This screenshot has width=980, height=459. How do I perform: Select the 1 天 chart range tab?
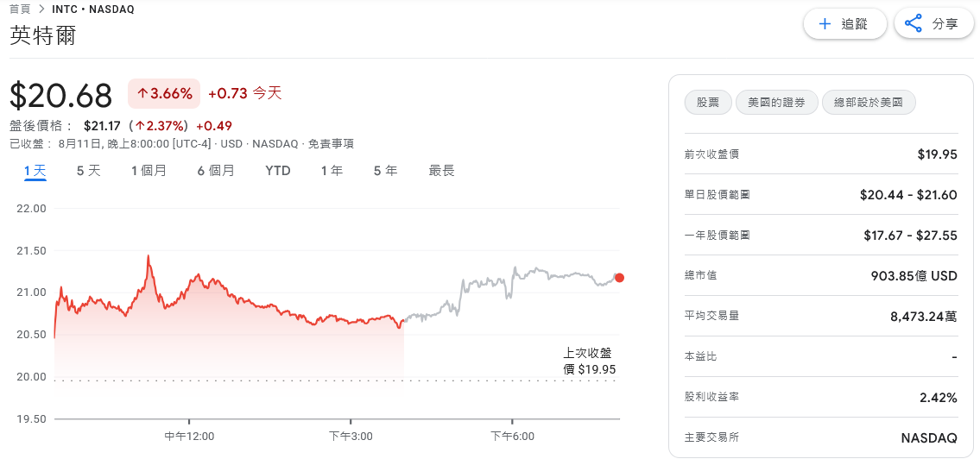click(x=35, y=171)
